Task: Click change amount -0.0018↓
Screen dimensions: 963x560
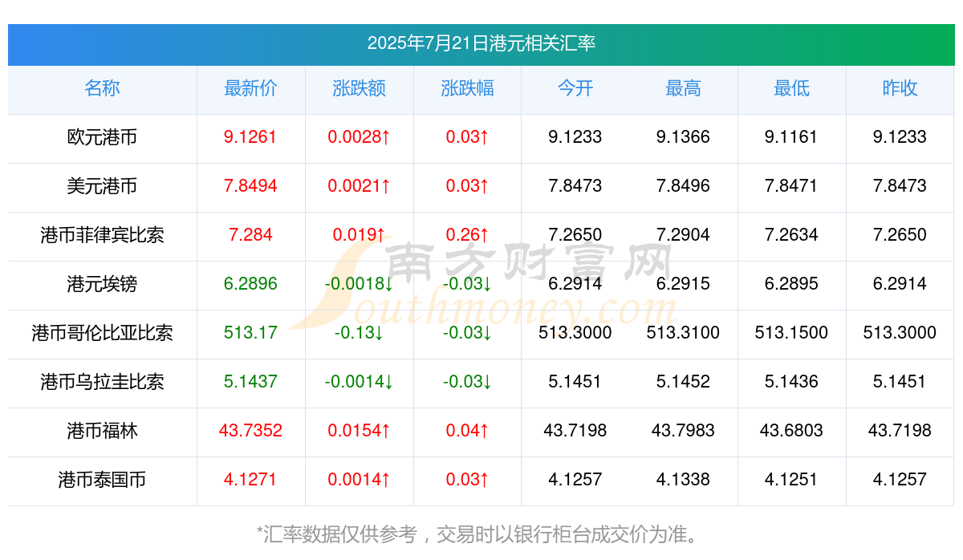Action: click(359, 284)
